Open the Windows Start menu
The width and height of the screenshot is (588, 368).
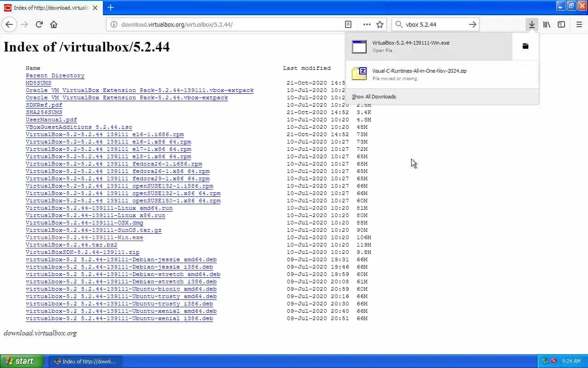[x=22, y=361]
